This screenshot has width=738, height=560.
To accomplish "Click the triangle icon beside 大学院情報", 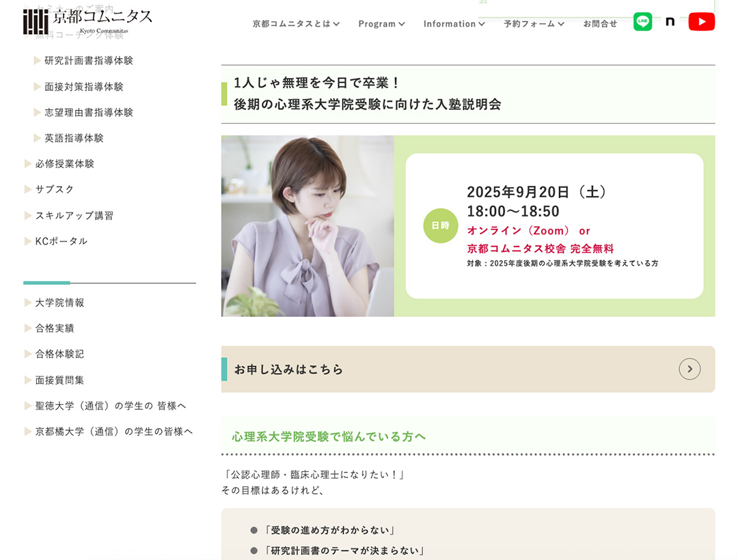I will click(28, 303).
